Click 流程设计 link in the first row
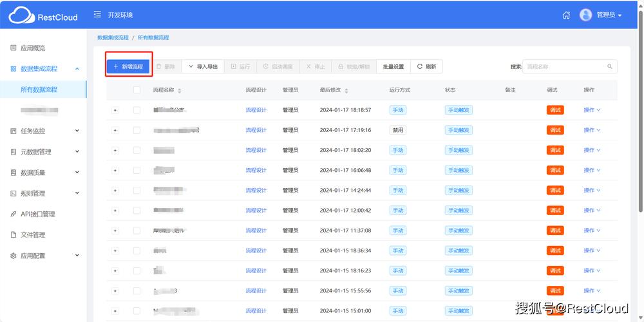This screenshot has height=322, width=644. 256,110
